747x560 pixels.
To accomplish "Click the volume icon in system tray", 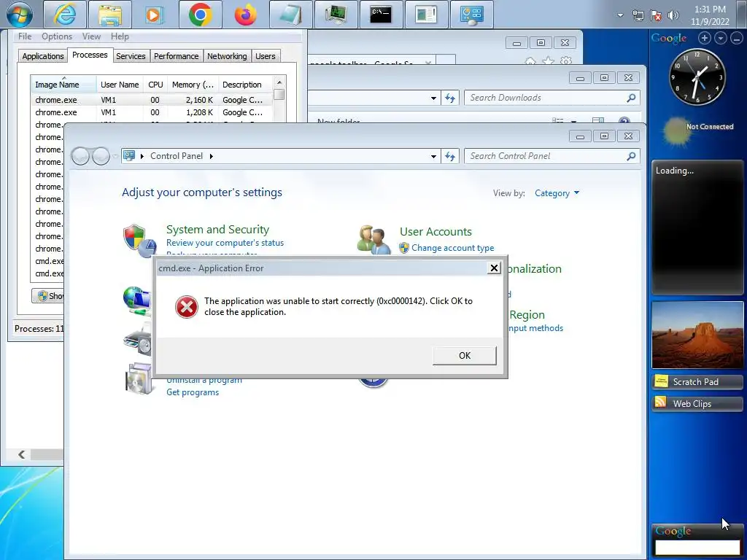I will pos(673,16).
